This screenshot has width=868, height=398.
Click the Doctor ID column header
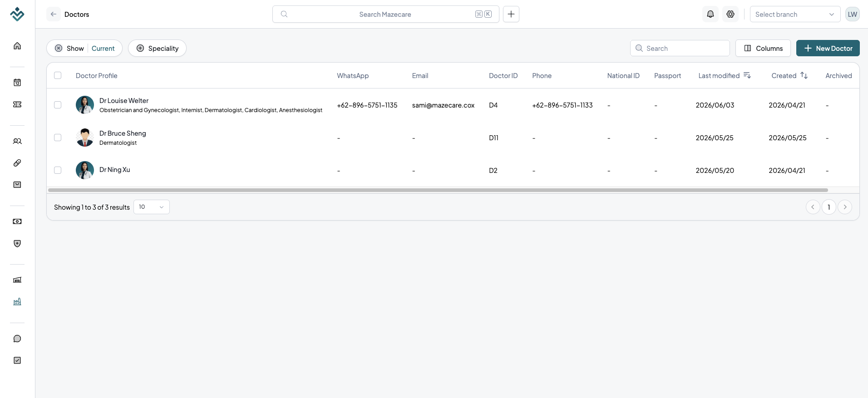pyautogui.click(x=503, y=76)
